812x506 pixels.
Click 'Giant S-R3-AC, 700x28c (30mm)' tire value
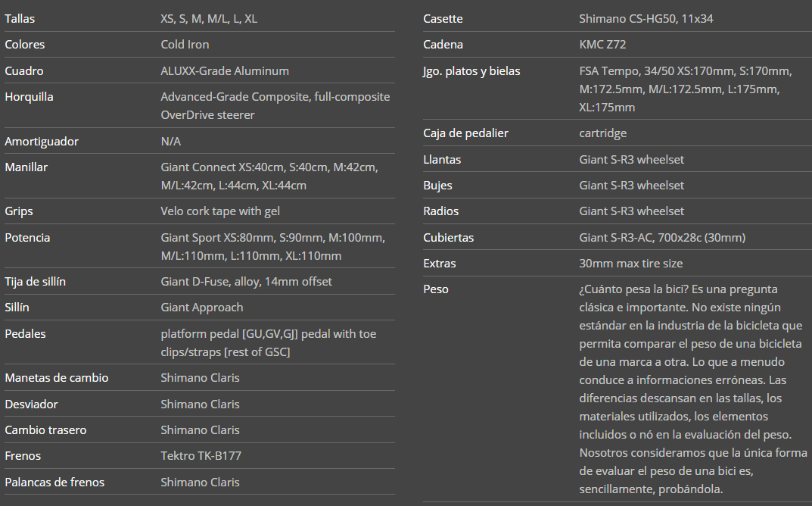662,238
